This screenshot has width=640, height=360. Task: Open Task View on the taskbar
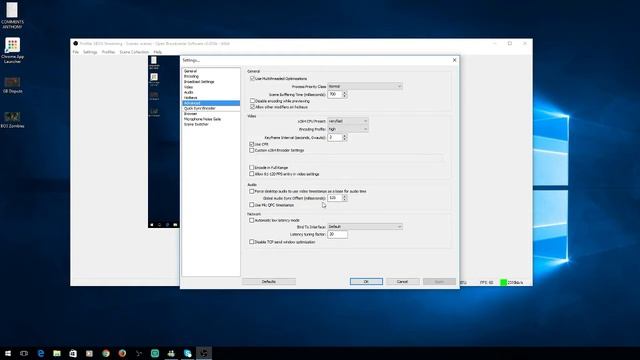click(x=24, y=353)
